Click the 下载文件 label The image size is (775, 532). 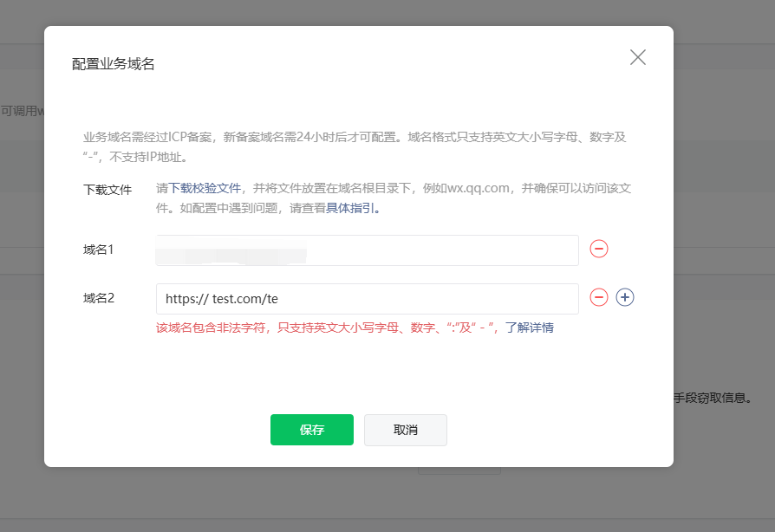[107, 190]
